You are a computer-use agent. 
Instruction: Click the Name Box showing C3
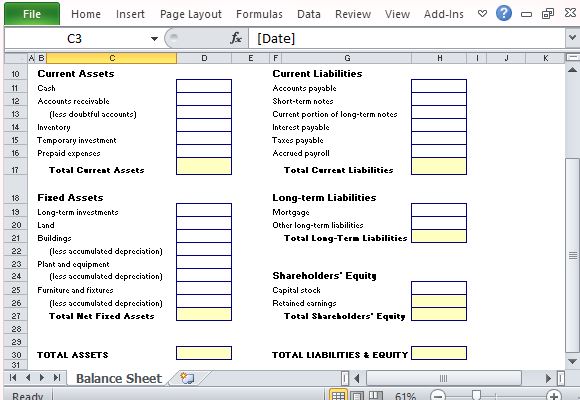coord(74,38)
